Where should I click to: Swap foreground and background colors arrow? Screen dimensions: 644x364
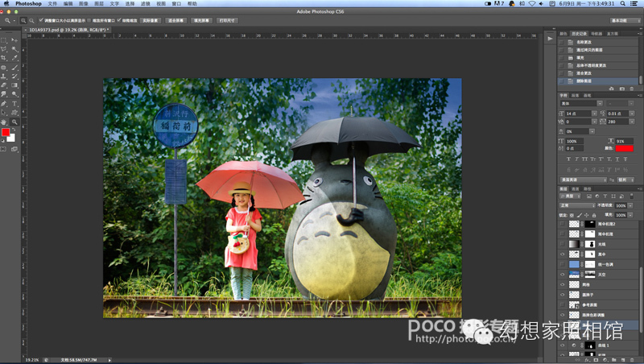click(x=14, y=130)
